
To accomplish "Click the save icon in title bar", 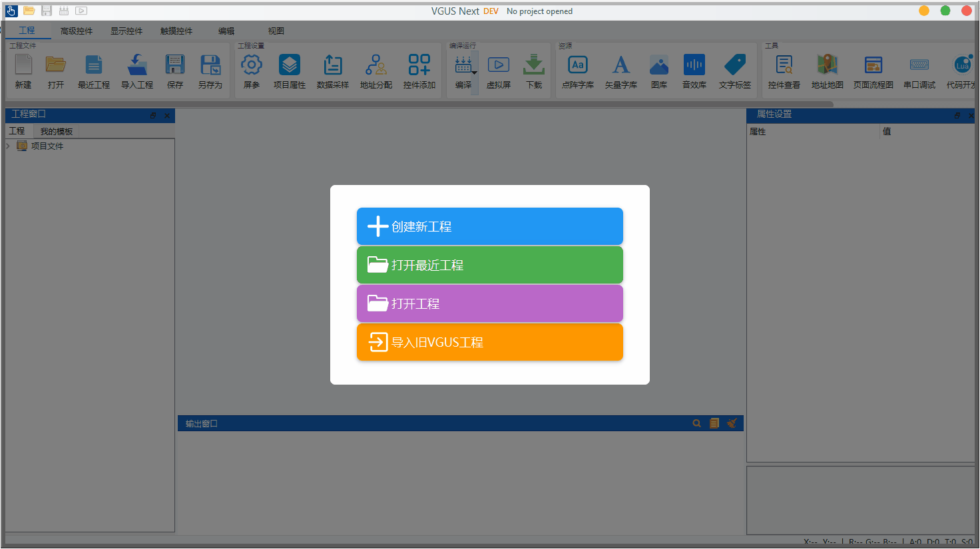I will [x=47, y=11].
